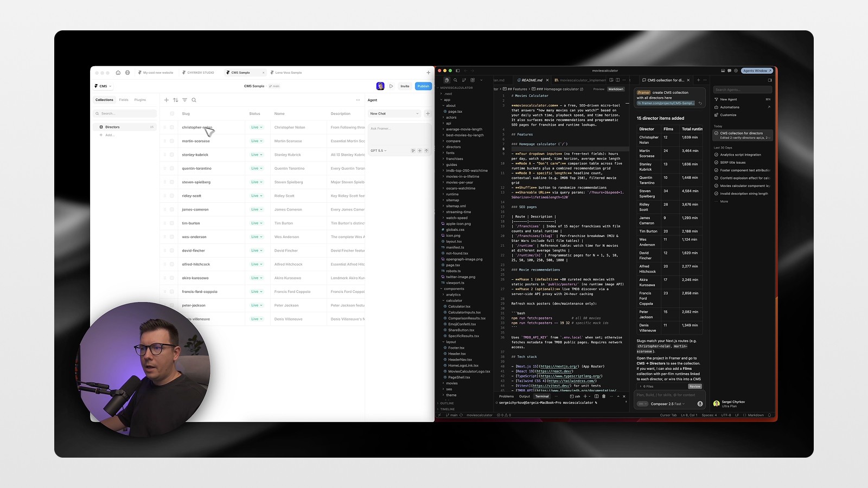Open the user avatar in Framer's header
The height and width of the screenshot is (488, 868).
point(380,86)
